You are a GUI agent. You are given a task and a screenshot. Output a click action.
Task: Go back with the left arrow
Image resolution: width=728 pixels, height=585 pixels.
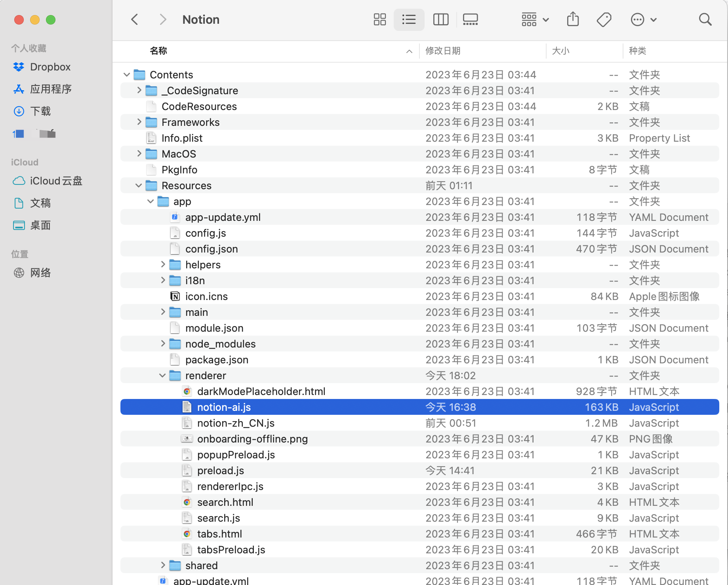pos(135,19)
